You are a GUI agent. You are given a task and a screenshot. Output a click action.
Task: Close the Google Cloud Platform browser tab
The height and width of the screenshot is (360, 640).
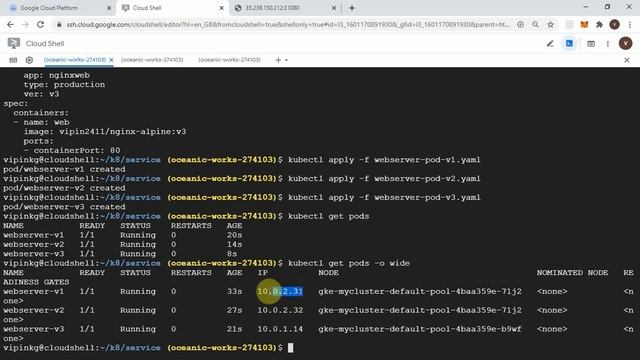point(109,8)
